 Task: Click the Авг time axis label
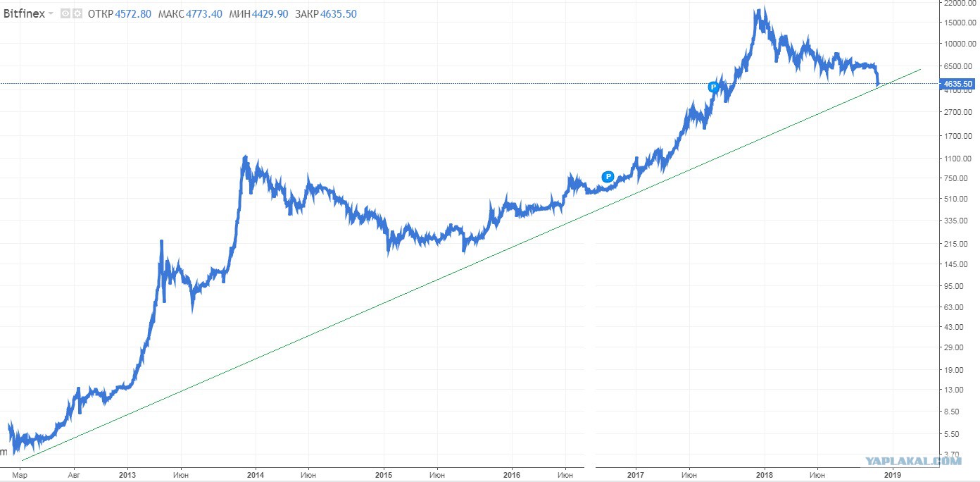tap(74, 476)
